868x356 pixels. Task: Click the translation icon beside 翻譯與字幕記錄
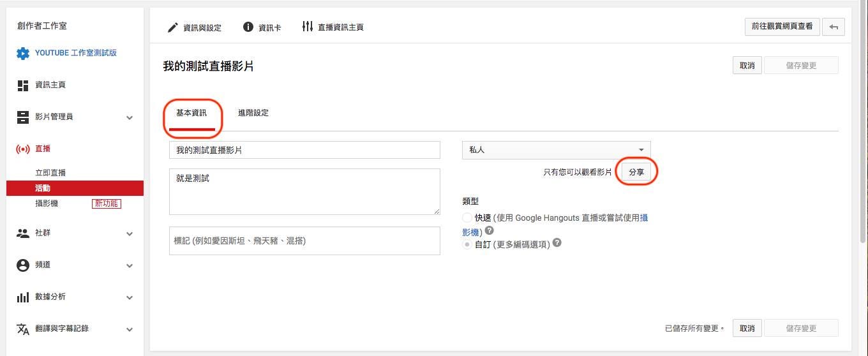(x=23, y=329)
